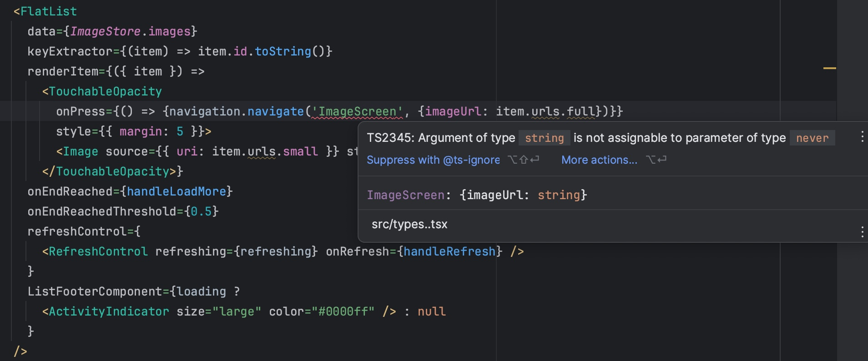Click the loading variable in ListFooterComponent
868x361 pixels.
202,291
